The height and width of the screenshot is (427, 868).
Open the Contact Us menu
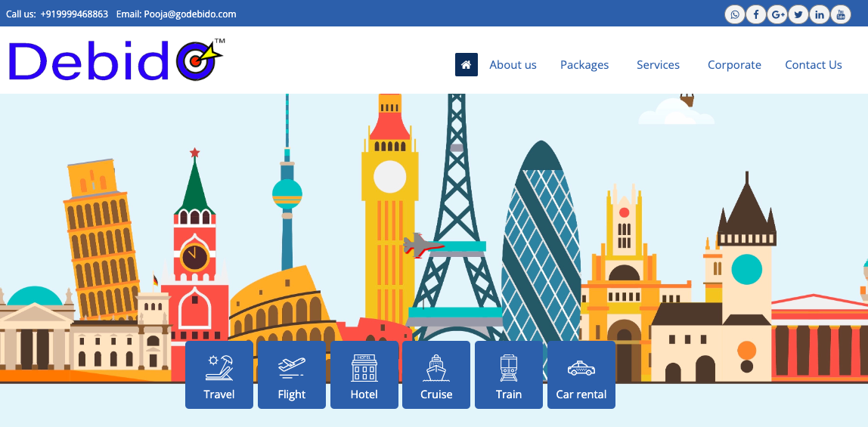pyautogui.click(x=814, y=65)
